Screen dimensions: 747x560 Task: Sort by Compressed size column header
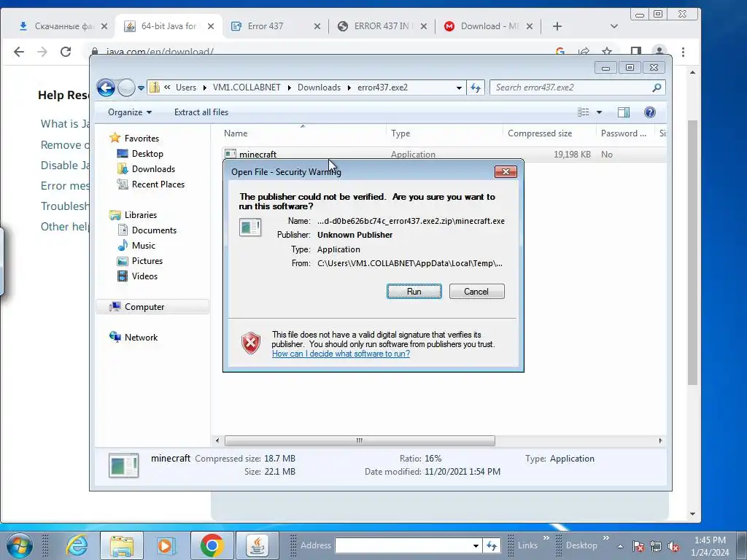(x=540, y=134)
